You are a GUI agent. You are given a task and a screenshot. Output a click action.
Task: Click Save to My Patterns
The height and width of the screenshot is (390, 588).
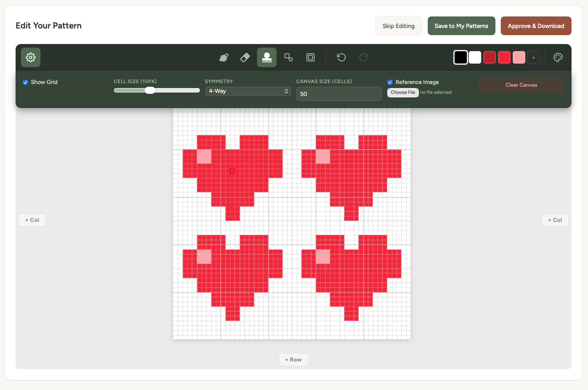point(461,26)
